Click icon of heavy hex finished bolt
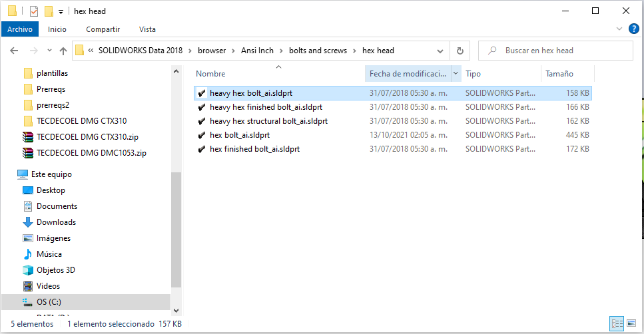This screenshot has height=334, width=644. (202, 107)
